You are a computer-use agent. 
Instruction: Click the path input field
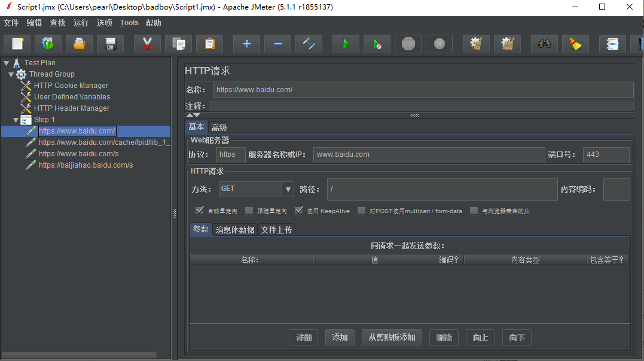click(x=442, y=189)
